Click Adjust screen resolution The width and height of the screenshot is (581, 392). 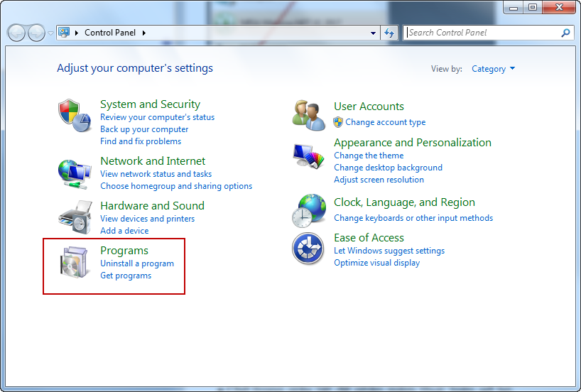[379, 180]
